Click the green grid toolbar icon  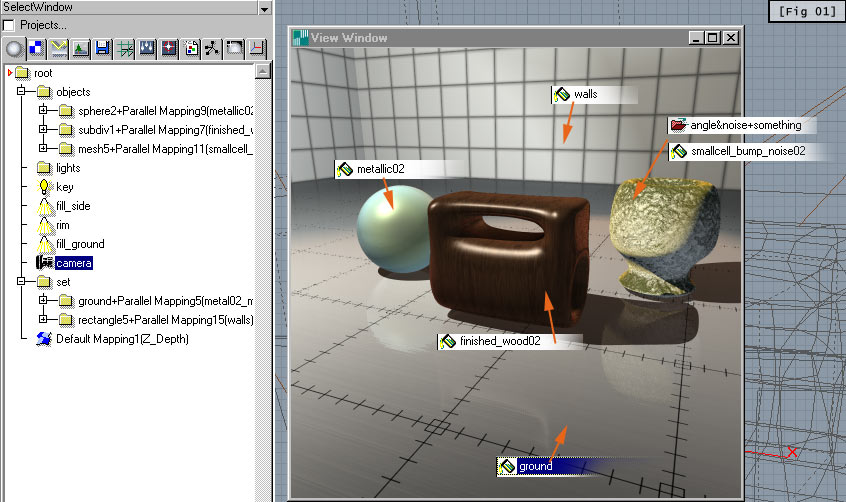point(124,47)
